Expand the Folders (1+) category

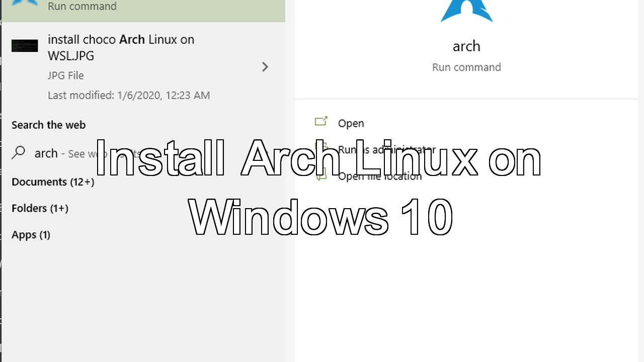(x=40, y=208)
